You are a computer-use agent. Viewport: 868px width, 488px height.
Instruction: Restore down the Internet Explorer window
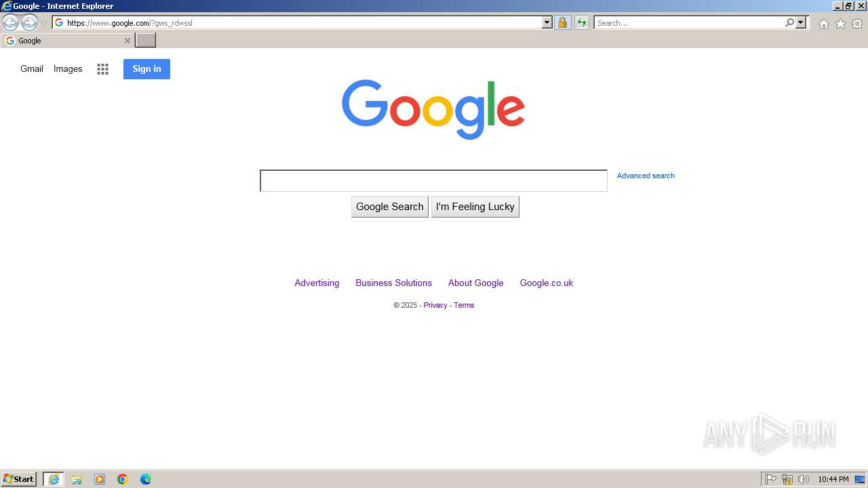848,6
